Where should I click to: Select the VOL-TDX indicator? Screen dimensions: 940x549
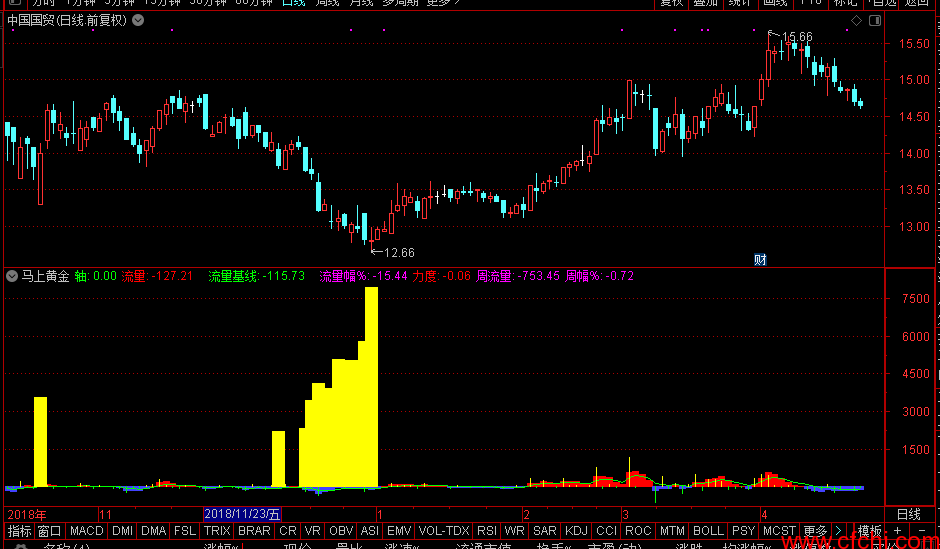[444, 530]
